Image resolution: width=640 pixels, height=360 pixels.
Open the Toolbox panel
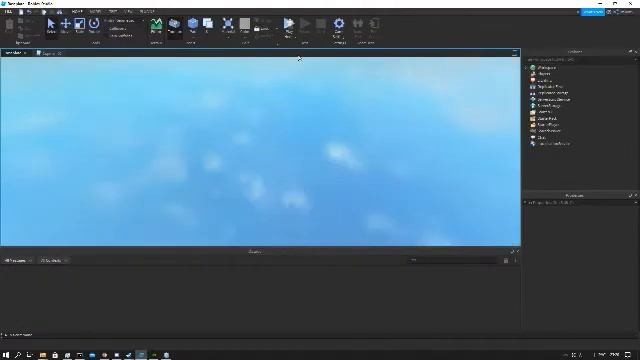click(x=174, y=27)
